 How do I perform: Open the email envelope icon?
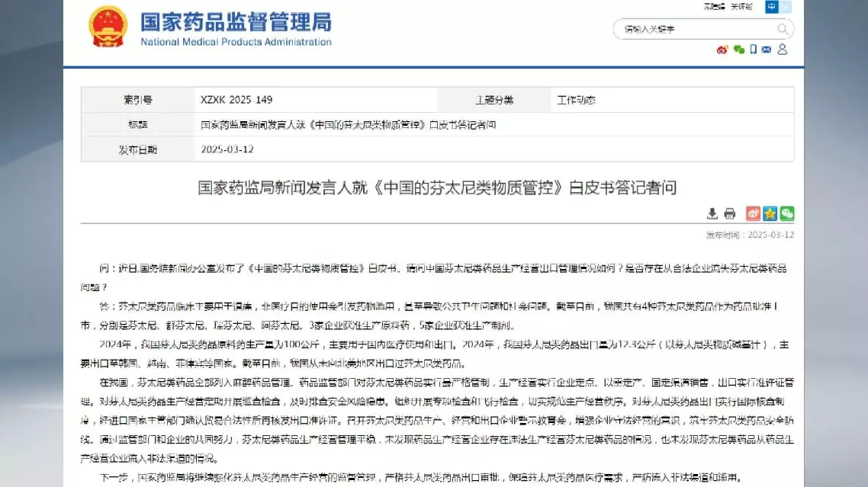click(767, 50)
